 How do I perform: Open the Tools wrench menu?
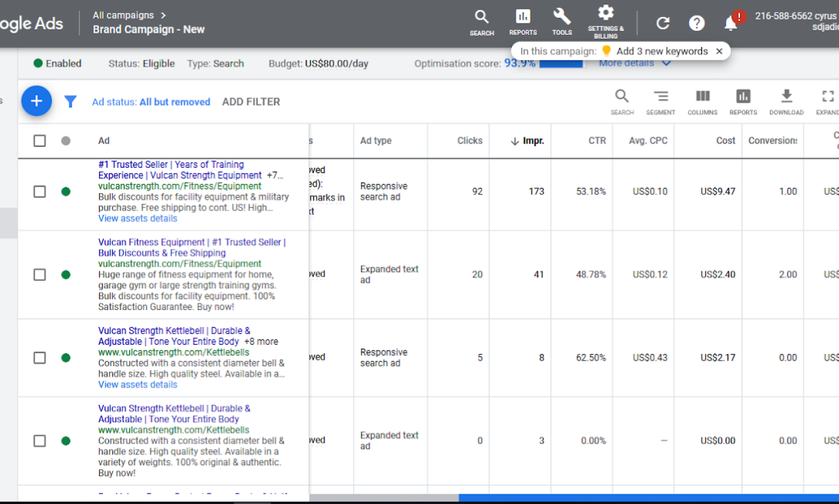pyautogui.click(x=562, y=22)
